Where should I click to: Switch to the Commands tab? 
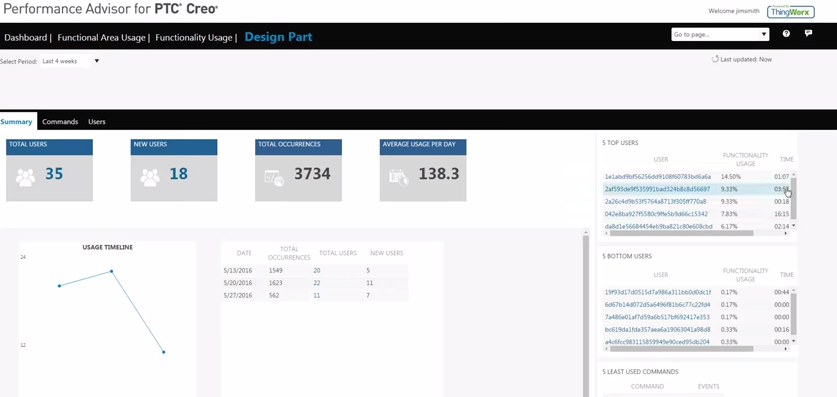(60, 122)
